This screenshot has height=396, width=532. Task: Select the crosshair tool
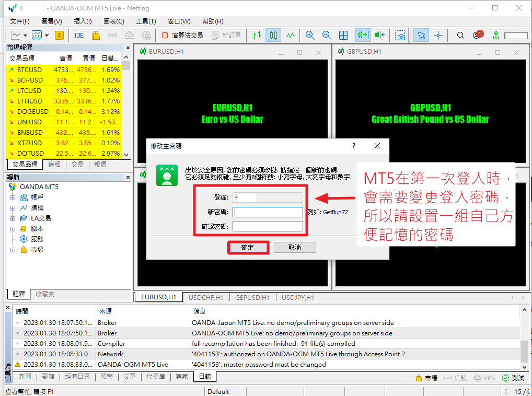tap(438, 35)
